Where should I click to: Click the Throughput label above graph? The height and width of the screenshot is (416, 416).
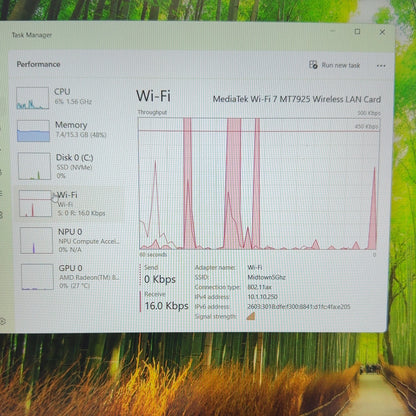[x=152, y=112]
